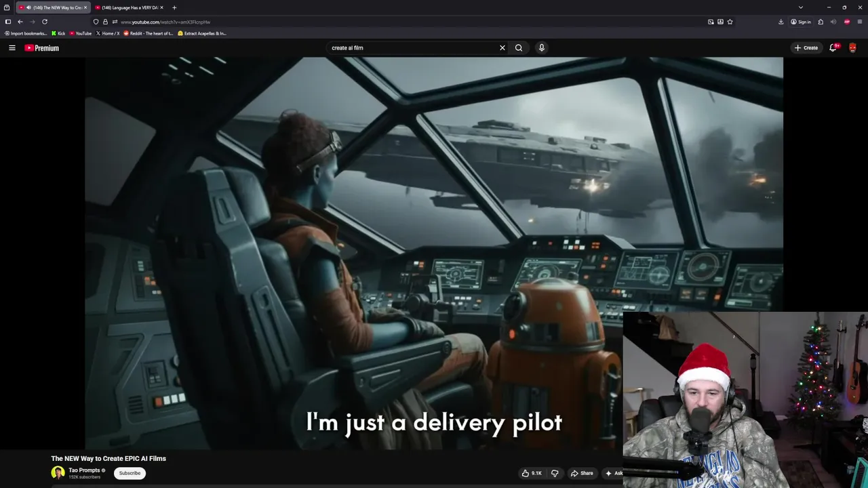Open the downloads panel
This screenshot has height=488, width=868.
(x=781, y=22)
